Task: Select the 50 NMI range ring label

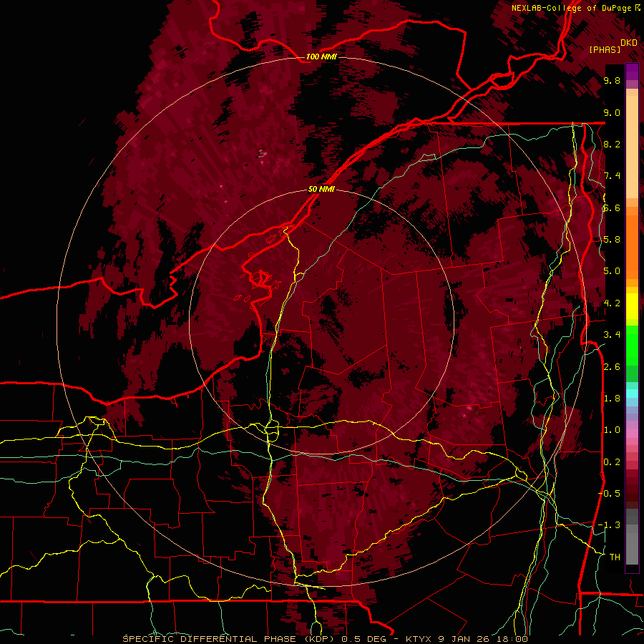Action: click(321, 189)
